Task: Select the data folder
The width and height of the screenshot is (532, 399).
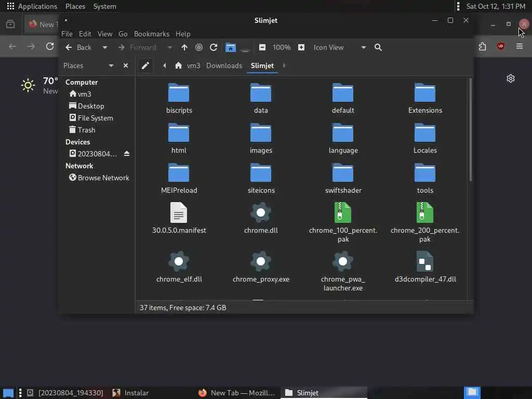Action: click(x=261, y=98)
